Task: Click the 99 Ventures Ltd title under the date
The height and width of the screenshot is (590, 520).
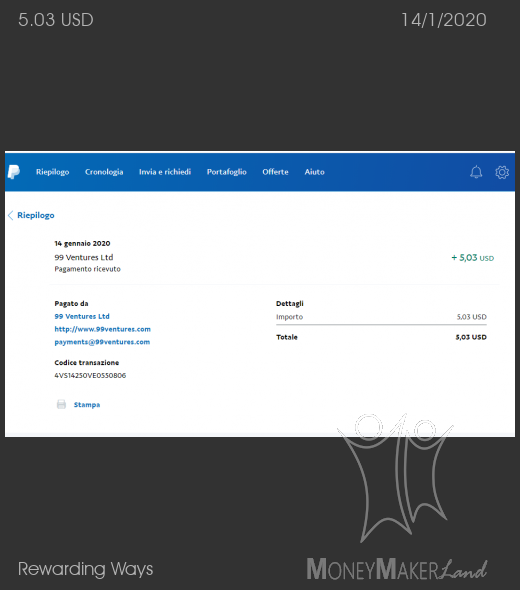Action: coord(84,257)
